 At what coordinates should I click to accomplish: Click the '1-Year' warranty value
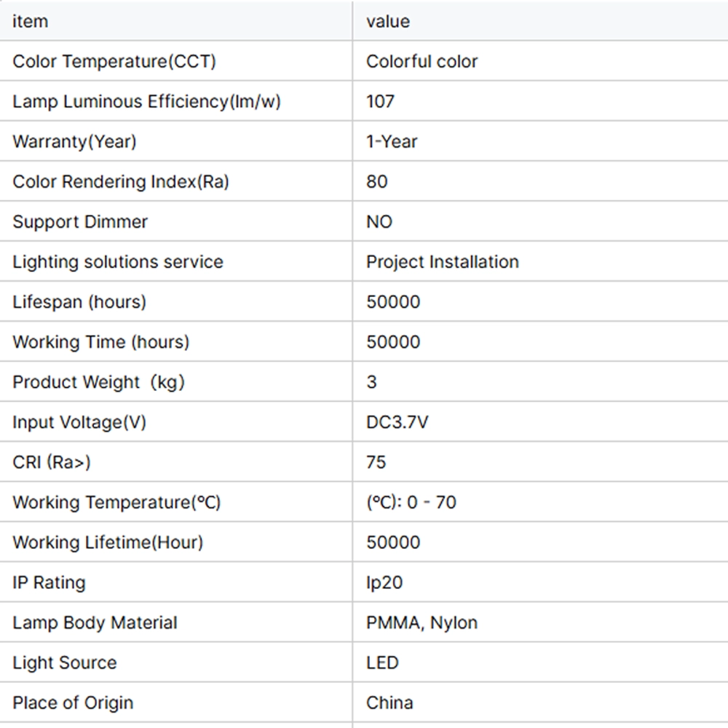[392, 142]
